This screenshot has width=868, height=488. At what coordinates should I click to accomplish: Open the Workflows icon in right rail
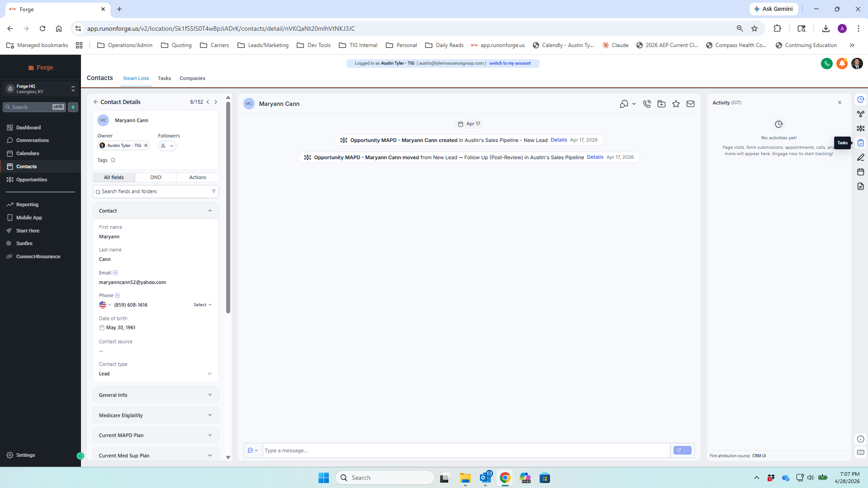click(860, 114)
